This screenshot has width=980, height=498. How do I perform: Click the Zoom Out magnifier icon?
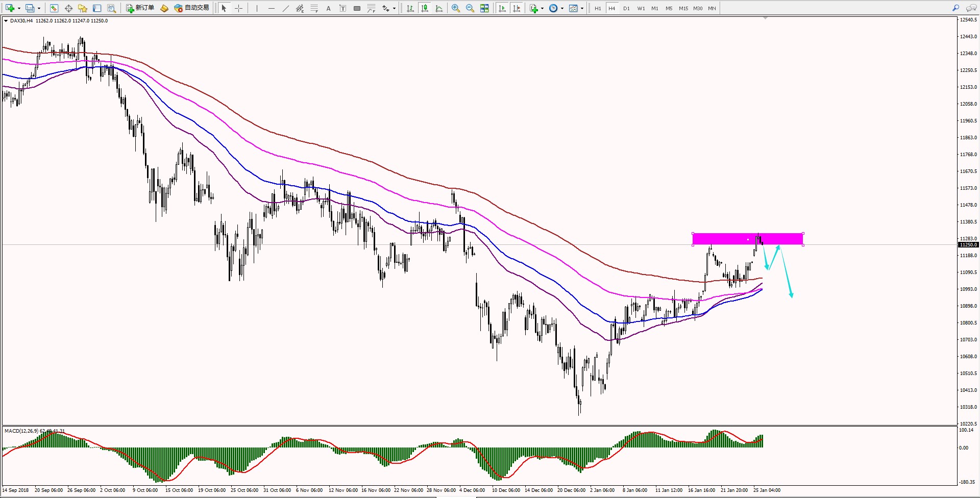point(470,8)
